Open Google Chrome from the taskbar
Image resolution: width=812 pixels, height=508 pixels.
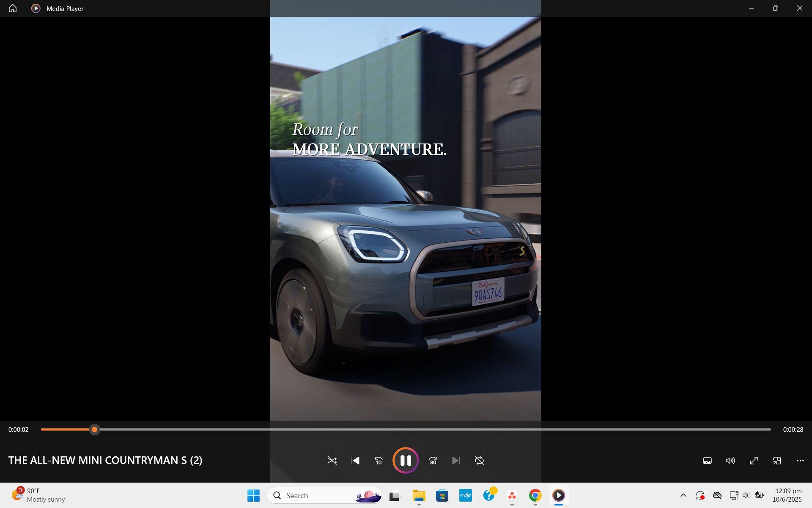(x=535, y=495)
